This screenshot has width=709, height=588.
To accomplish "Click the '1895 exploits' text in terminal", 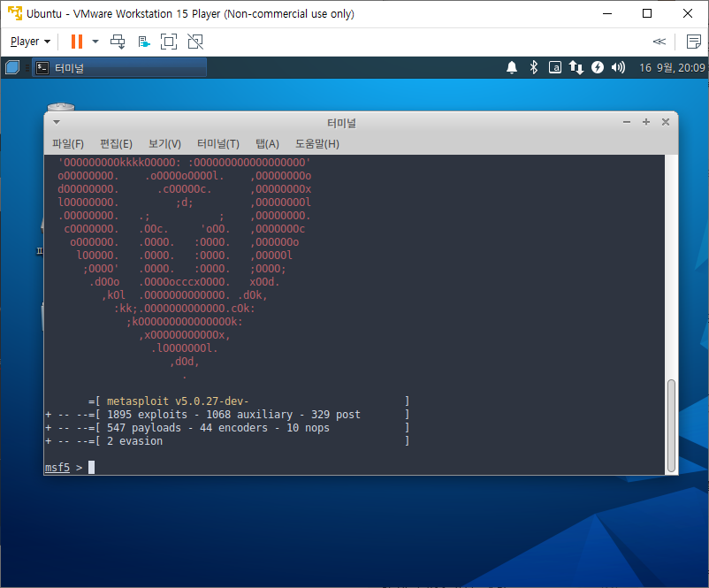I will coord(147,415).
